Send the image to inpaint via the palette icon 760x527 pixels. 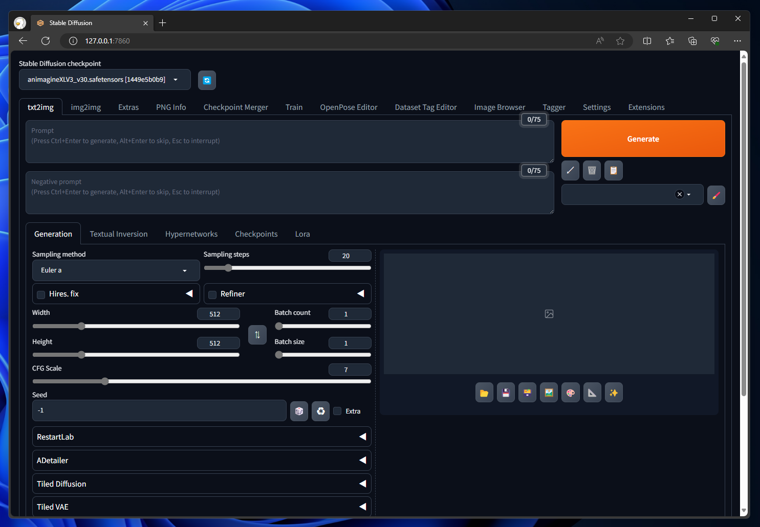pos(570,393)
